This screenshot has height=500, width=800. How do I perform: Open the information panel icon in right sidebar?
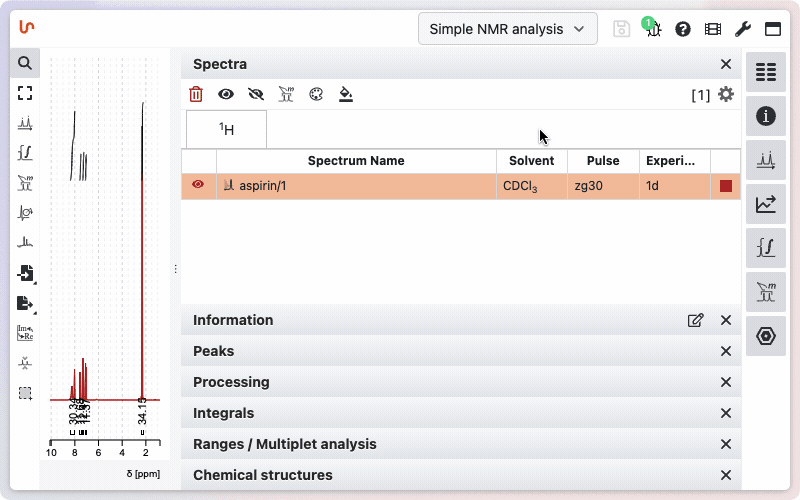tap(766, 116)
